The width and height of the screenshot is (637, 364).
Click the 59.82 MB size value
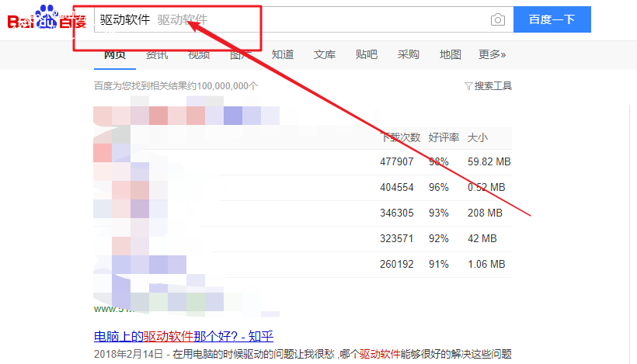click(x=489, y=162)
